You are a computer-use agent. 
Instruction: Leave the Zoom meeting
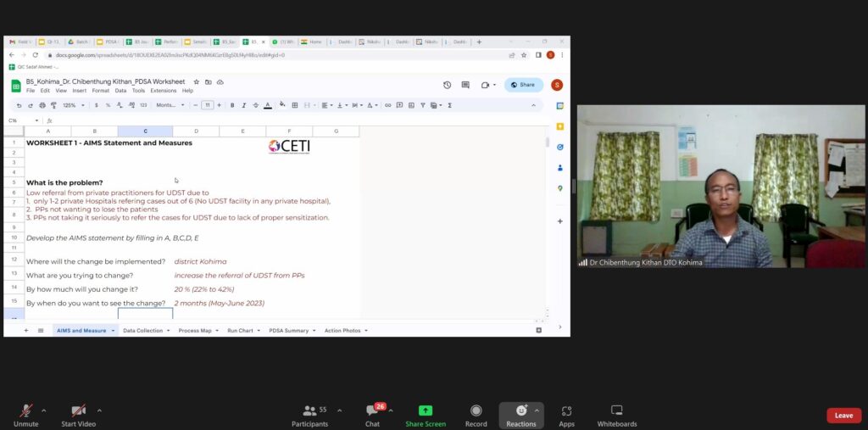coord(843,415)
